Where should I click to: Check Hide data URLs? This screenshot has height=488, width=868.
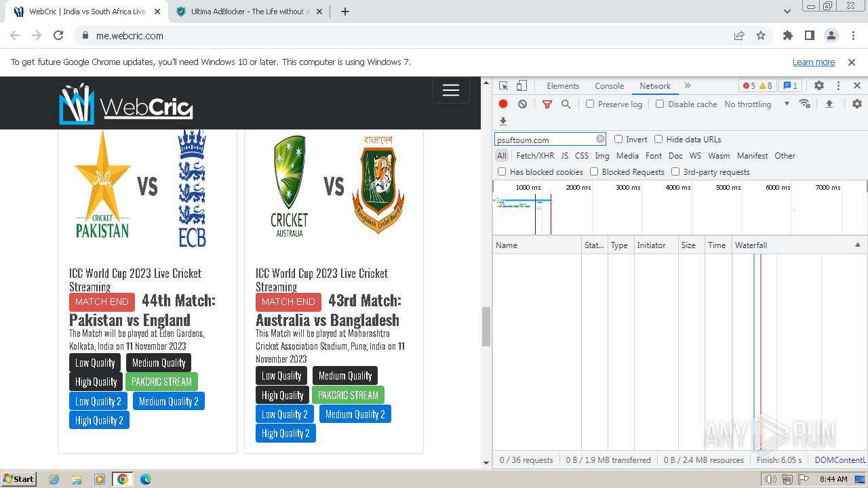click(658, 139)
